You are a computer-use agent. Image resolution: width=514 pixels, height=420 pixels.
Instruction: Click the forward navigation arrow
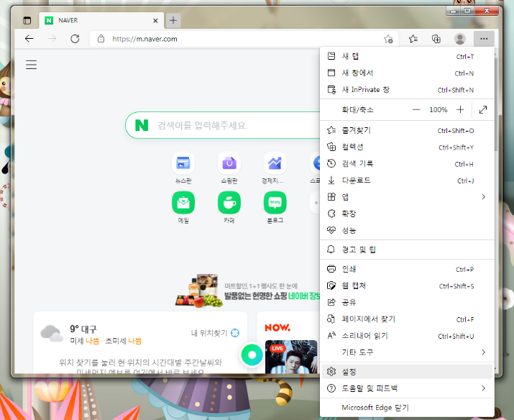click(52, 39)
